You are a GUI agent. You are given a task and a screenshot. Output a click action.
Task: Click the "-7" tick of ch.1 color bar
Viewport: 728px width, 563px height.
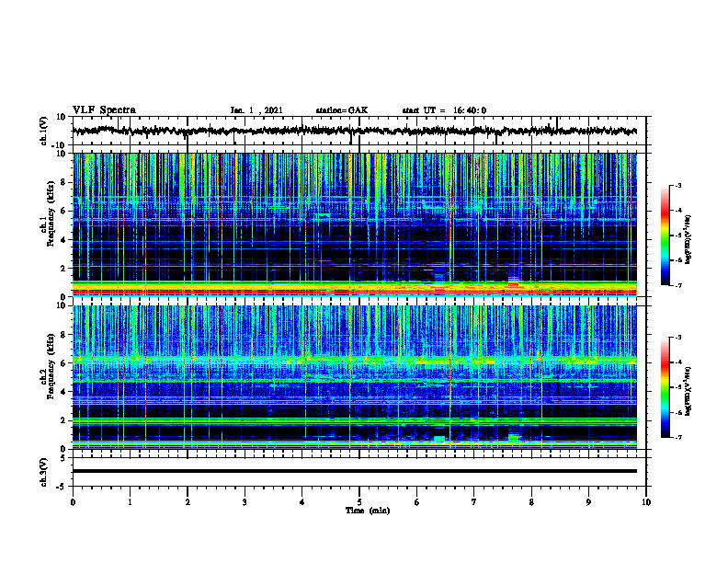tap(678, 285)
